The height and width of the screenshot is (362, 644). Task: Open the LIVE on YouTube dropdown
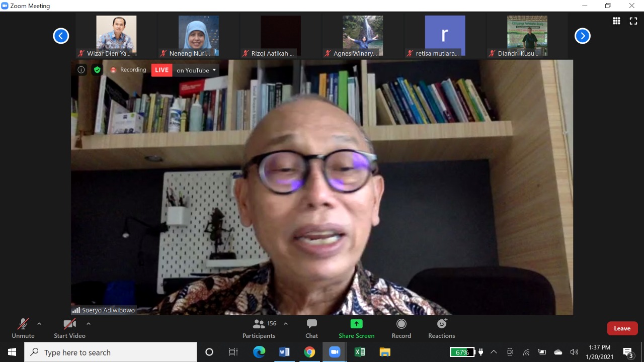coord(214,70)
